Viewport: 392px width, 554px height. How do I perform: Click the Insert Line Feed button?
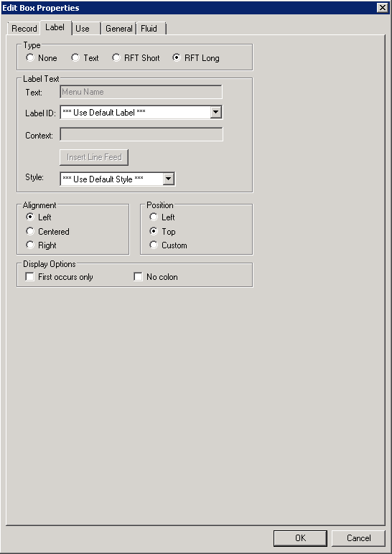tap(94, 157)
